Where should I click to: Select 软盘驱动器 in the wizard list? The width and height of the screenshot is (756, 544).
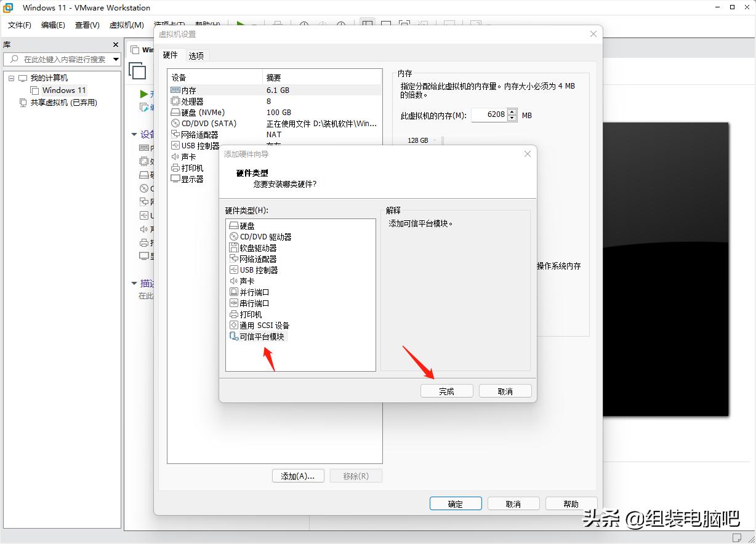255,247
